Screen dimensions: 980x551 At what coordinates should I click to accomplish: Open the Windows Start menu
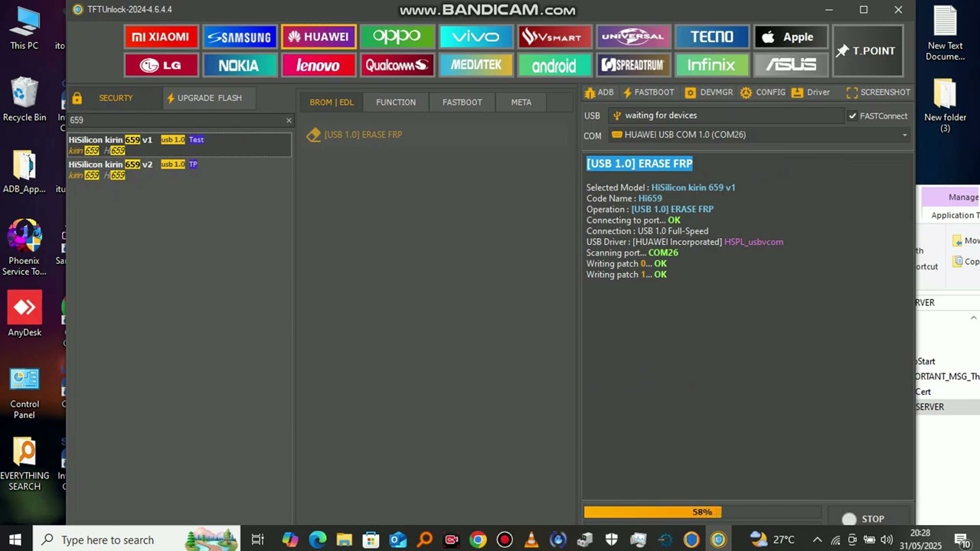(15, 540)
